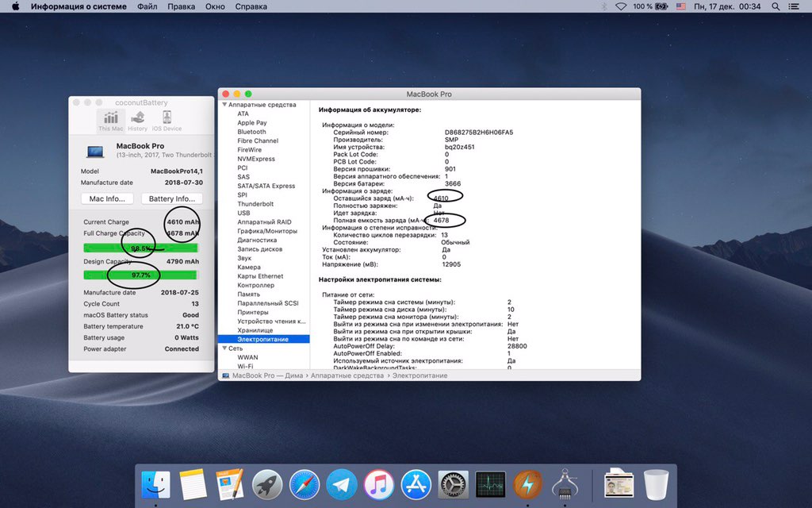Collapse Аппаратные средства disclosure triangle
Viewport: 812px width, 508px height.
224,105
